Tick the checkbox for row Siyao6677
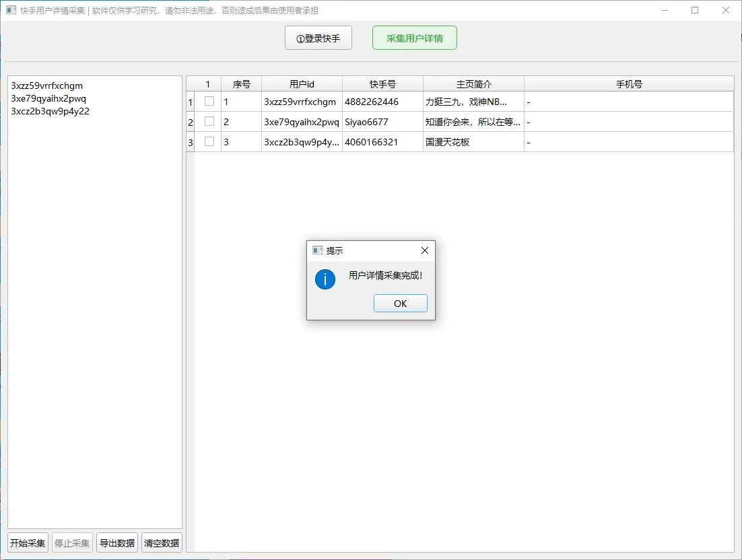Screen dimensions: 742x560 (x=209, y=122)
